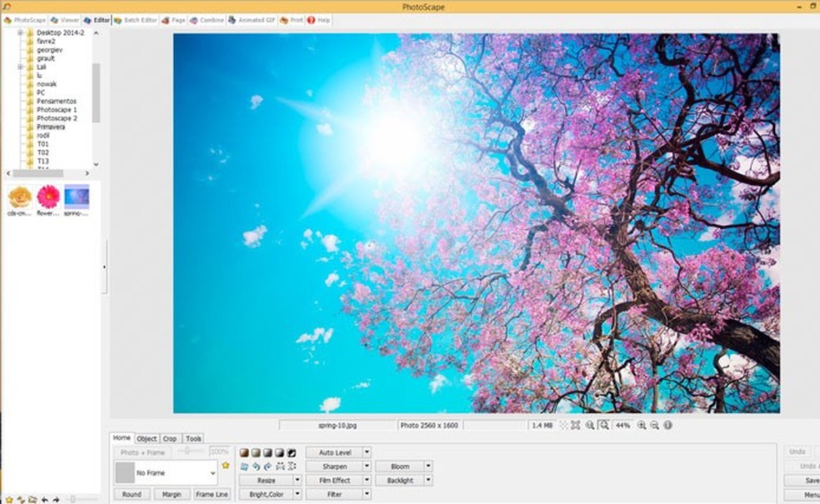This screenshot has height=504, width=820.
Task: Click the zoom in magnifier icon
Action: click(x=642, y=425)
